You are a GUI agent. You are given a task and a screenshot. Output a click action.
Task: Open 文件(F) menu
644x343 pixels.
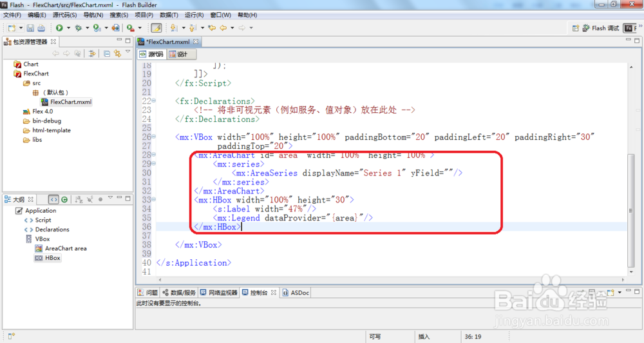[12, 15]
